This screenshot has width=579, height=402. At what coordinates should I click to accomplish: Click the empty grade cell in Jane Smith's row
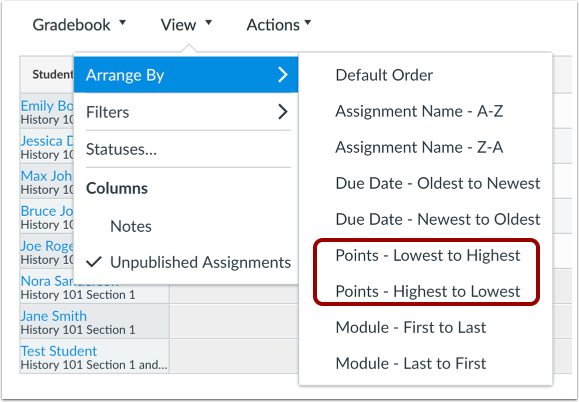(234, 321)
